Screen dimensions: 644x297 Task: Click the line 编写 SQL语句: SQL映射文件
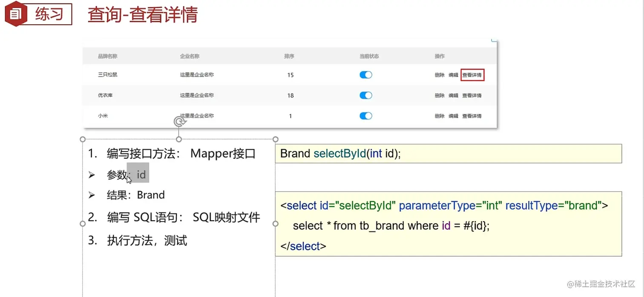[x=174, y=217]
